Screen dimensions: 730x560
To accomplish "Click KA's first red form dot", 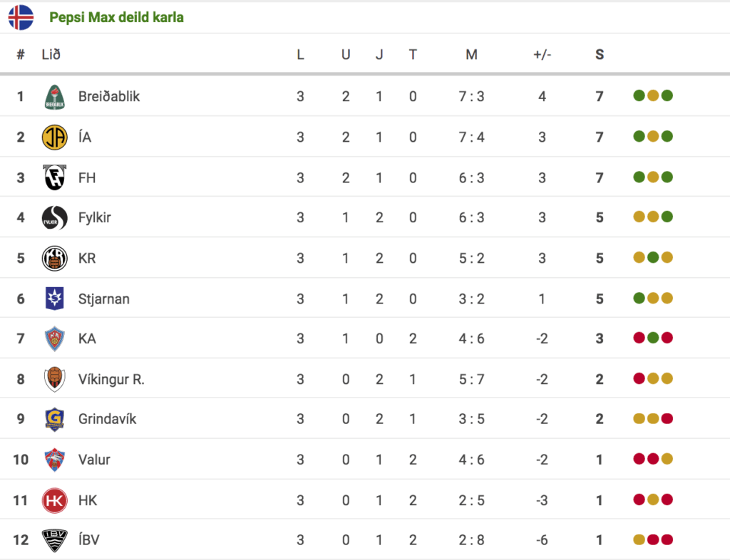I will pos(639,338).
